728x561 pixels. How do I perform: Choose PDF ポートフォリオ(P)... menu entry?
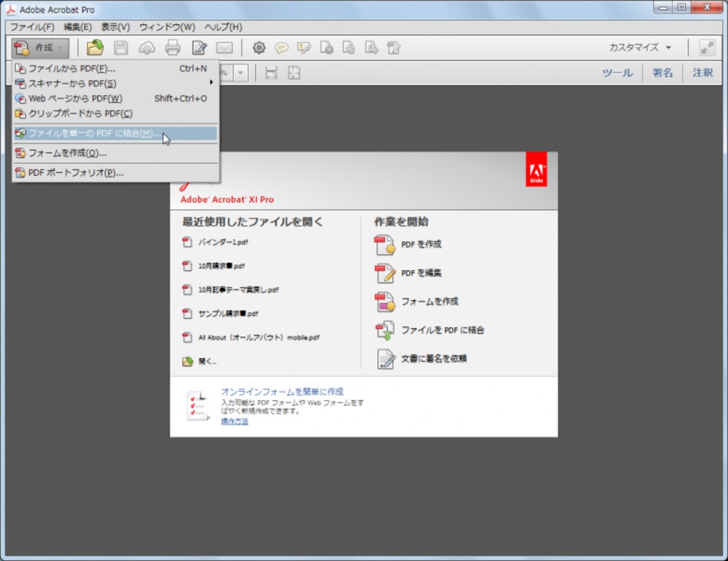[x=115, y=173]
